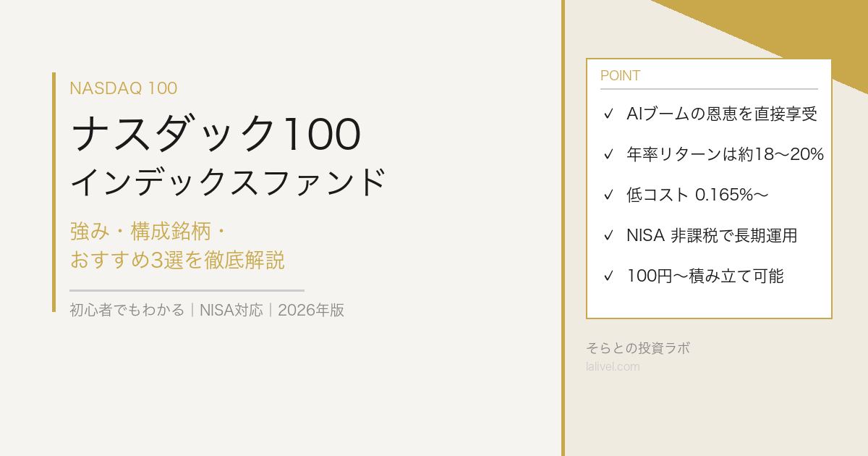Click the インデックスファンド heading text
Screen dimensions: 868x456
[x=228, y=182]
